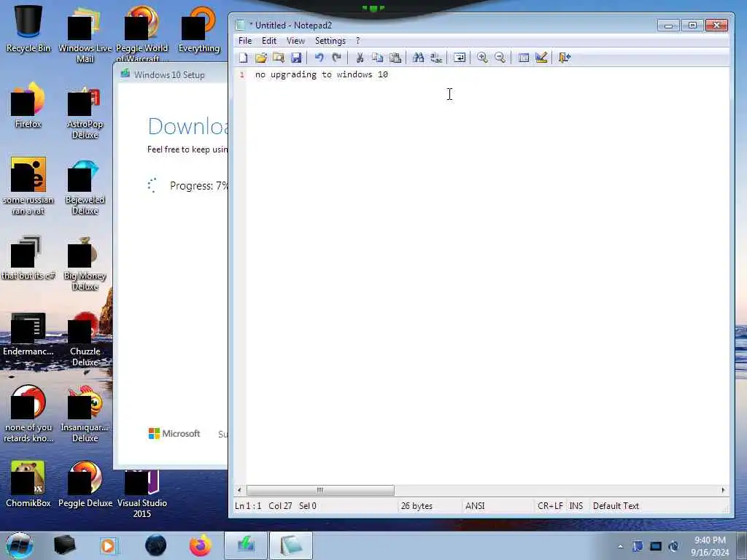Image resolution: width=747 pixels, height=560 pixels.
Task: Undo the last edit in Notepad2
Action: (x=319, y=58)
